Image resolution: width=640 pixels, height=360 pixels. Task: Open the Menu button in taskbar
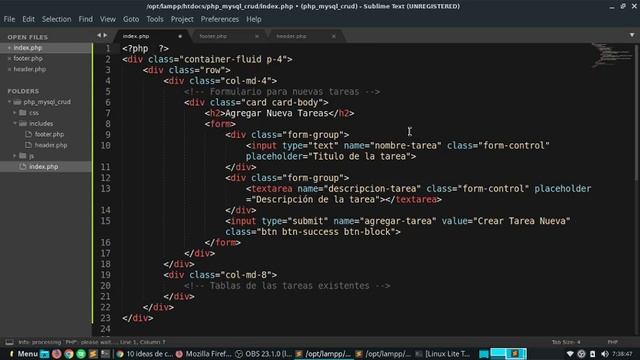(x=23, y=354)
